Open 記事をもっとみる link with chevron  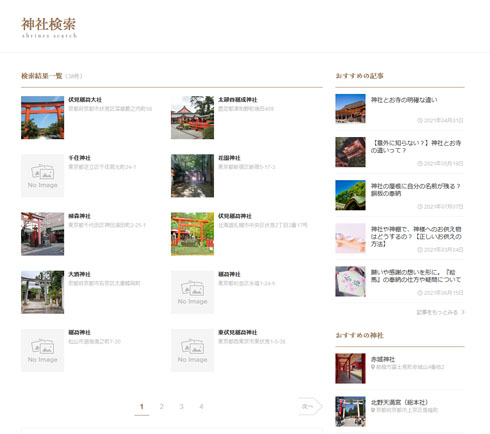(x=440, y=312)
